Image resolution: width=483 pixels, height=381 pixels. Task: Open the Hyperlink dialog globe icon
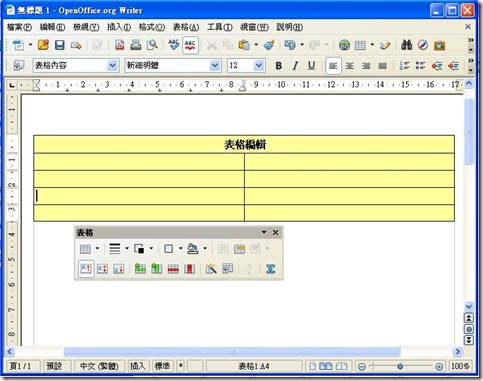(x=344, y=45)
